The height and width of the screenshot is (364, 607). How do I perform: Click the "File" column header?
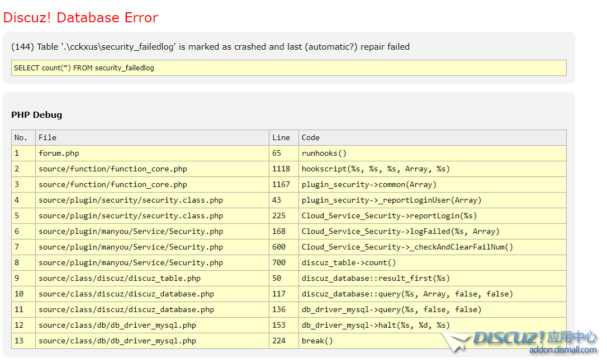(x=48, y=137)
